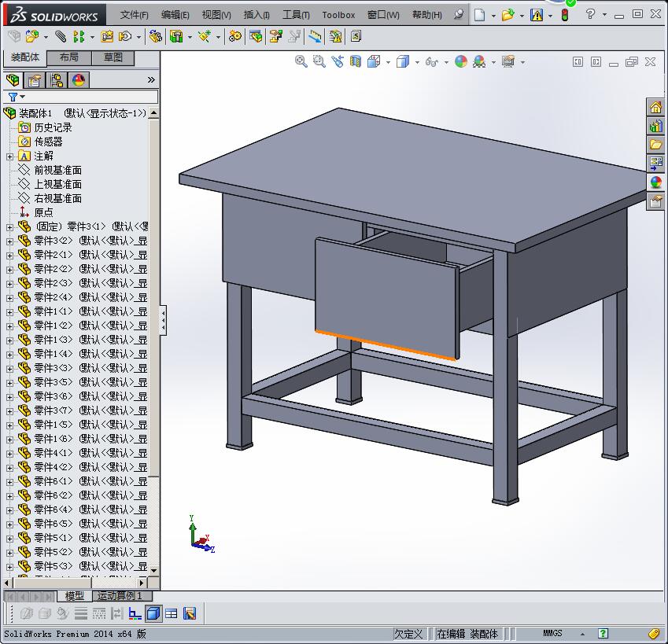Open View Palette tab on the right

pos(655,164)
